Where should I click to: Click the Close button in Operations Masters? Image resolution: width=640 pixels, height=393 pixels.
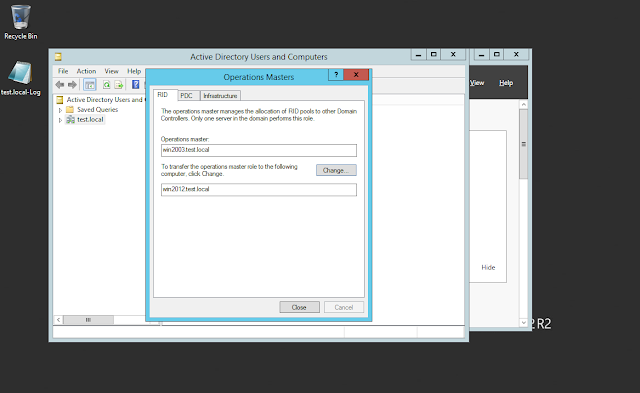[299, 307]
